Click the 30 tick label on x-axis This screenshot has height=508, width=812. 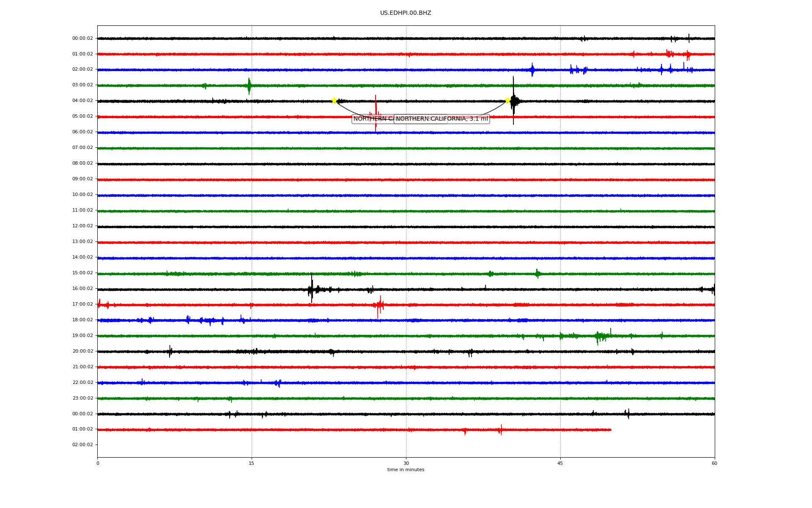406,463
